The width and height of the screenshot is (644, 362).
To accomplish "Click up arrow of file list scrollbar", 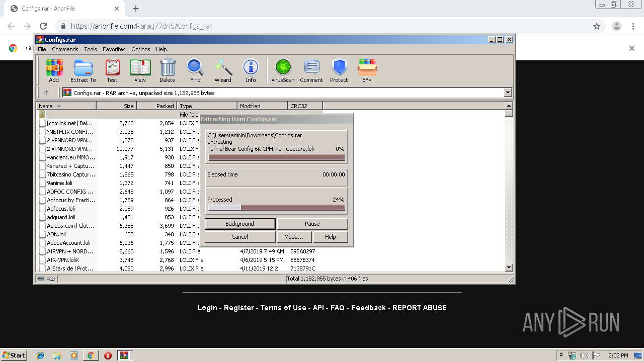I will click(x=509, y=106).
